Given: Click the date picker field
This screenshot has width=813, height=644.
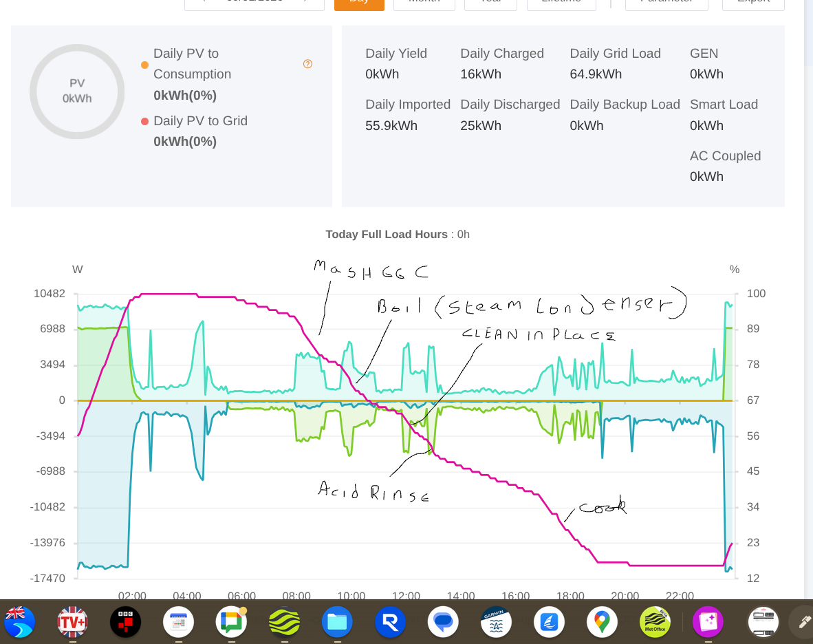Looking at the screenshot, I should pyautogui.click(x=254, y=2).
